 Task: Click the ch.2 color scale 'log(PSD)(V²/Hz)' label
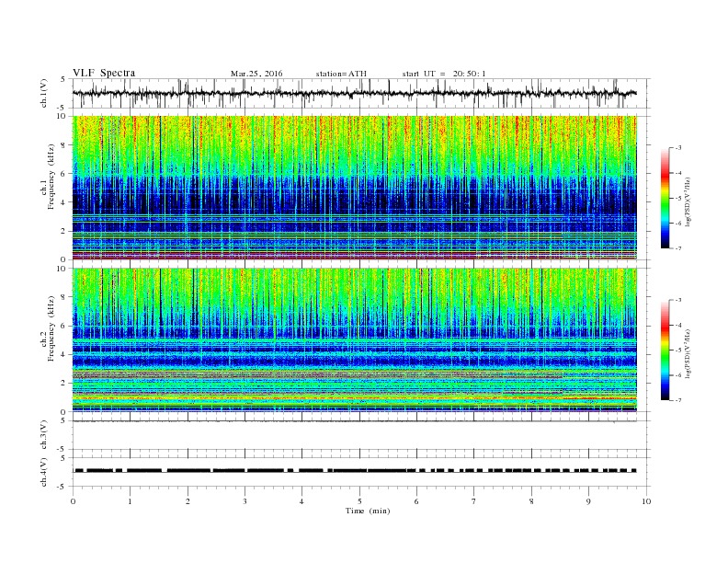coord(688,353)
